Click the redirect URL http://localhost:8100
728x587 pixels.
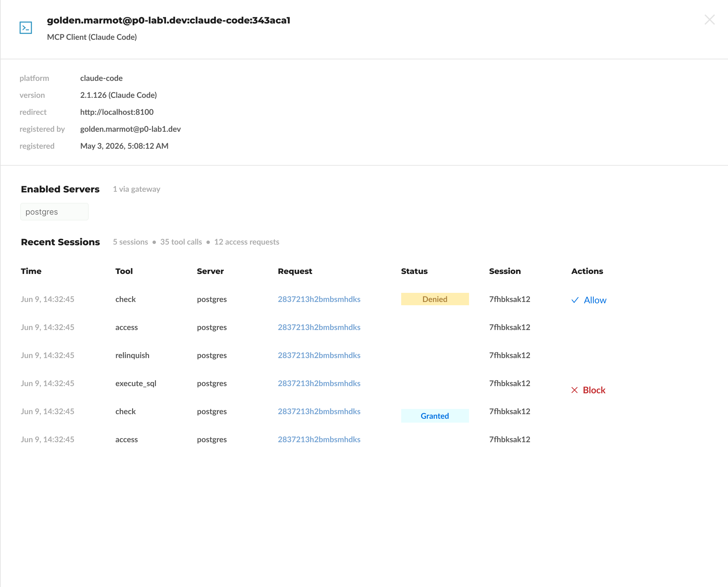pyautogui.click(x=117, y=112)
